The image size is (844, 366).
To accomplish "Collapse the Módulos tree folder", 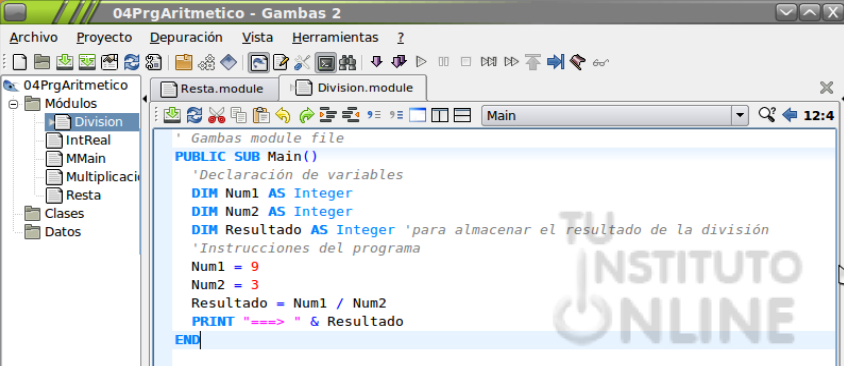I will click(x=13, y=103).
